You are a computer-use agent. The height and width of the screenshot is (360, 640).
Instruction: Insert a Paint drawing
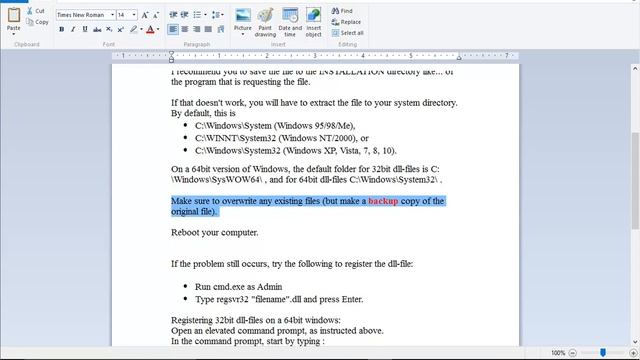point(265,22)
